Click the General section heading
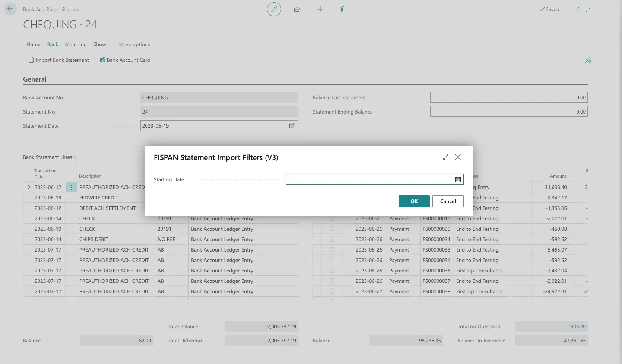The image size is (622, 364). tap(35, 79)
